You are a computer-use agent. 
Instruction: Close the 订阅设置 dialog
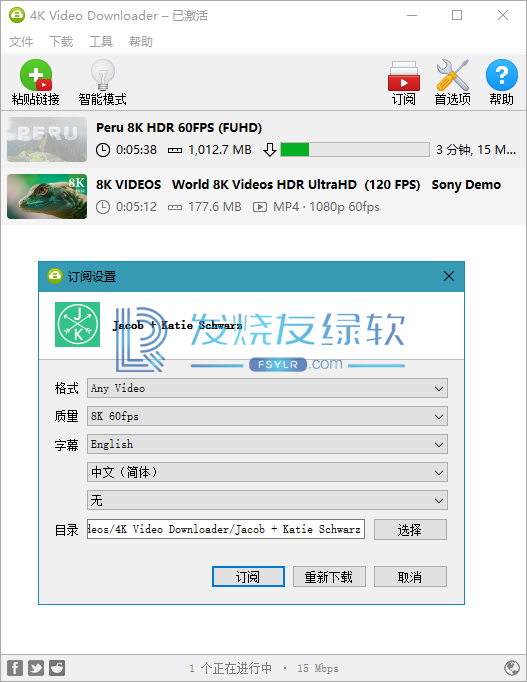click(449, 276)
